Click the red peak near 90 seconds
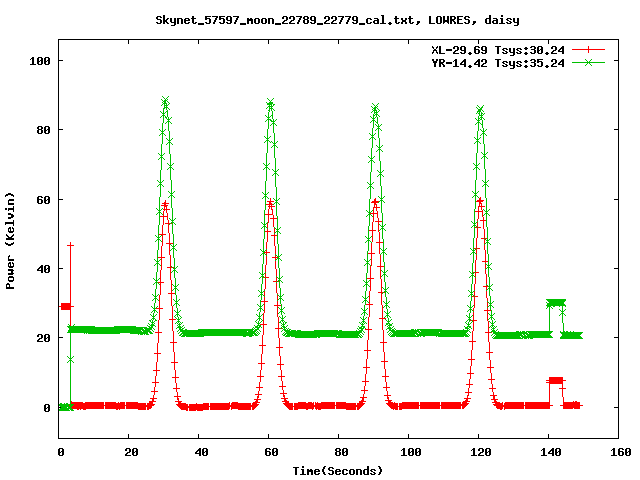The image size is (640, 480). 375,202
